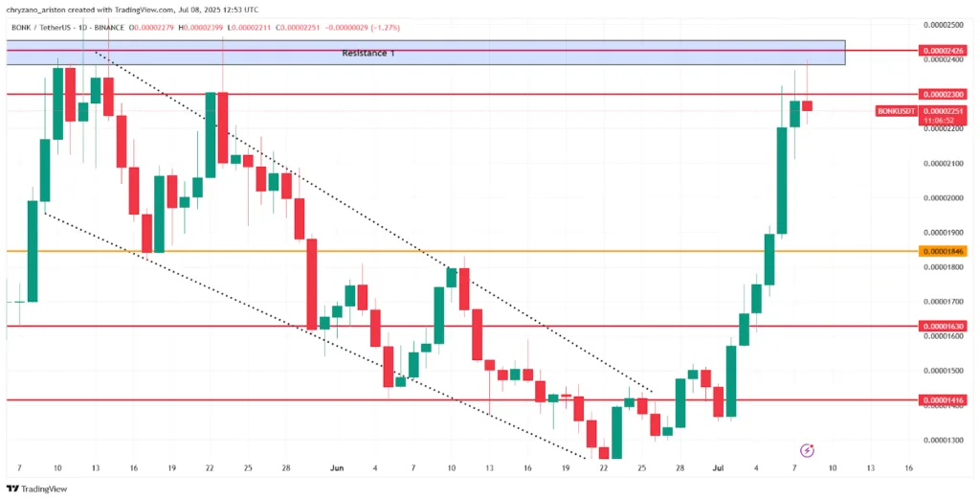980x500 pixels.
Task: Click the upper dotted descending trendline
Action: pos(383,222)
